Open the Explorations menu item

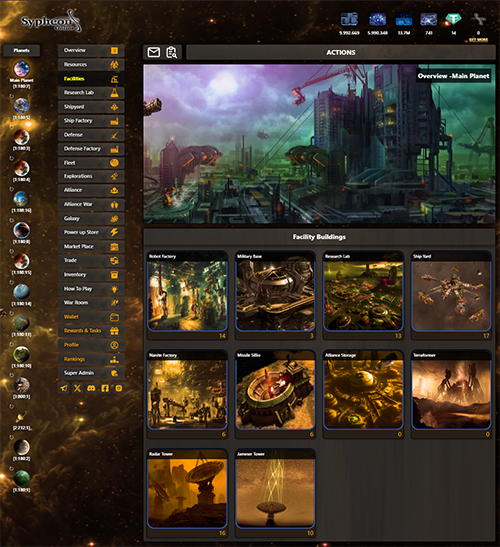point(91,176)
